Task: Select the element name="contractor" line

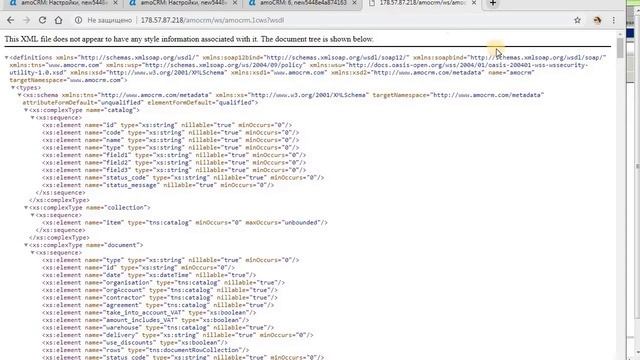Action: (160, 298)
